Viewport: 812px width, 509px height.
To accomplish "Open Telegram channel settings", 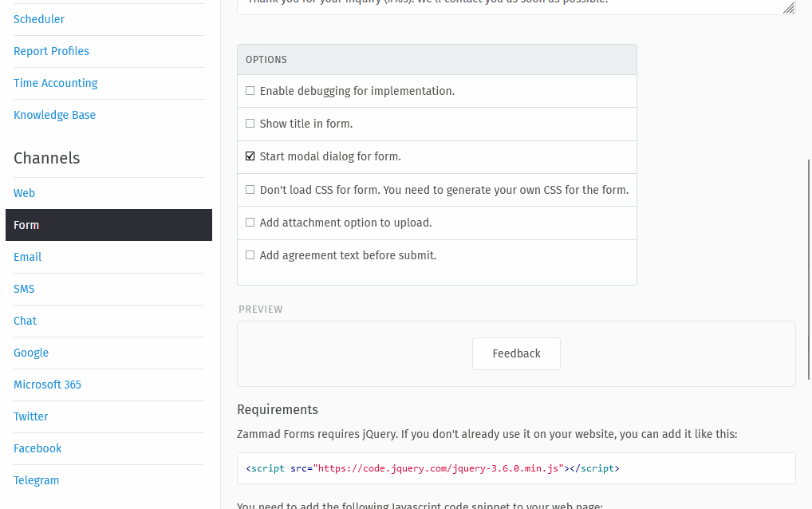I will point(36,480).
